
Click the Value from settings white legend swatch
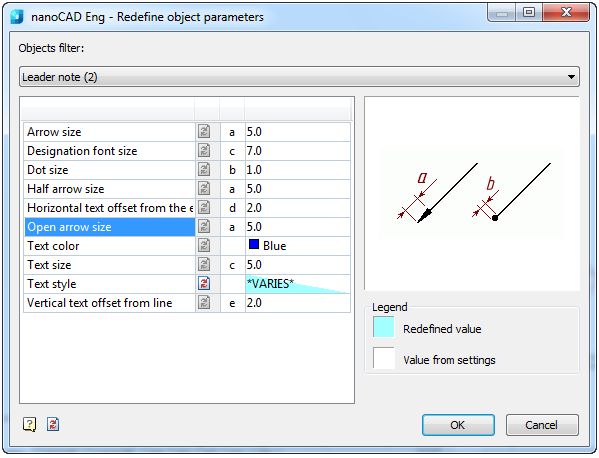pos(384,358)
